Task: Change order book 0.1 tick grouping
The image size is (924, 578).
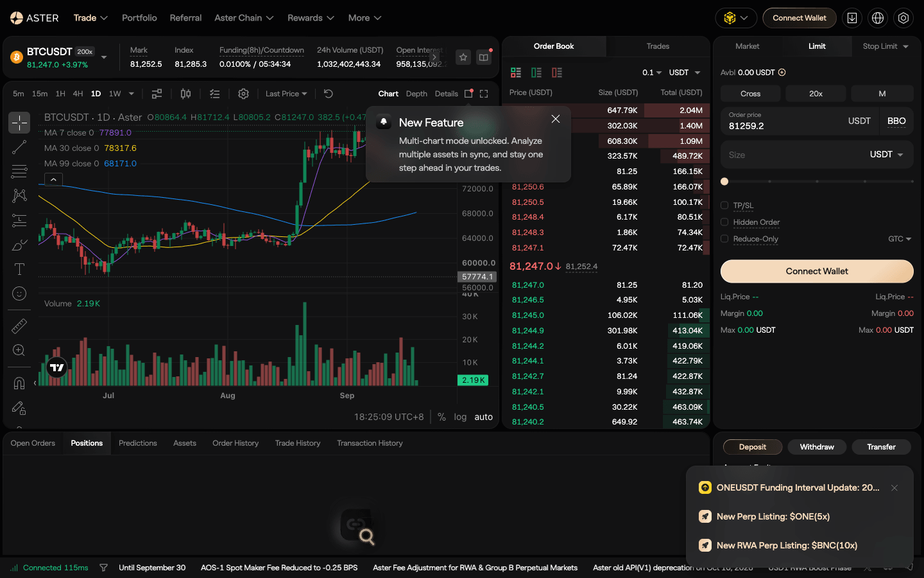Action: tap(652, 73)
